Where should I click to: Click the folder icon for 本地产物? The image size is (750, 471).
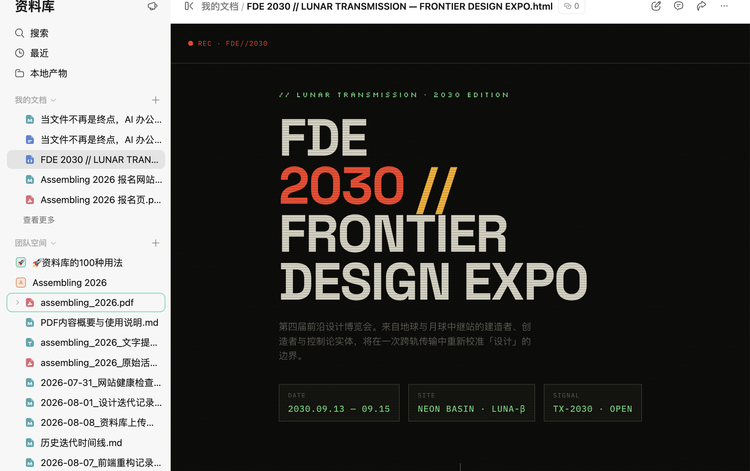point(20,73)
